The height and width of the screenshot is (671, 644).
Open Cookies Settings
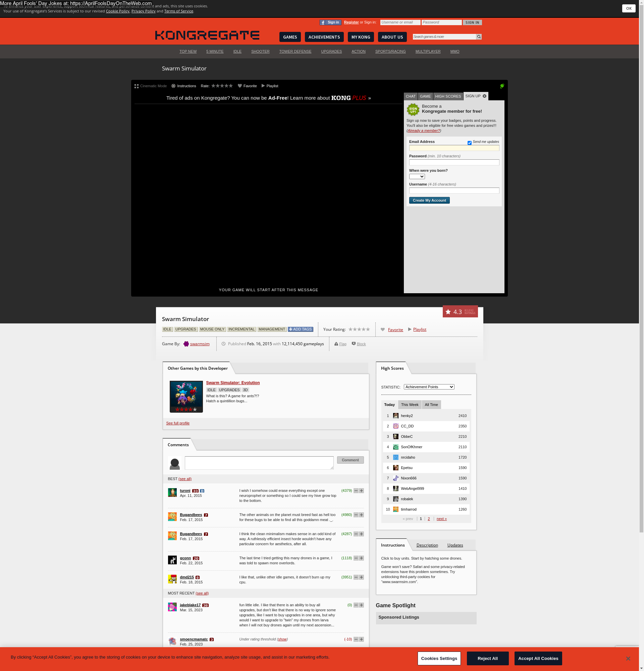tap(439, 658)
